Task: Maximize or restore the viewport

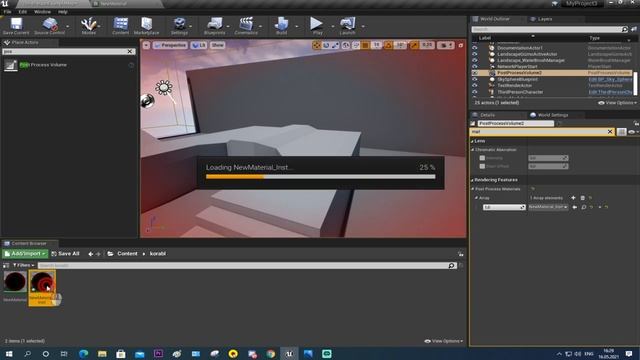Action: tap(461, 45)
